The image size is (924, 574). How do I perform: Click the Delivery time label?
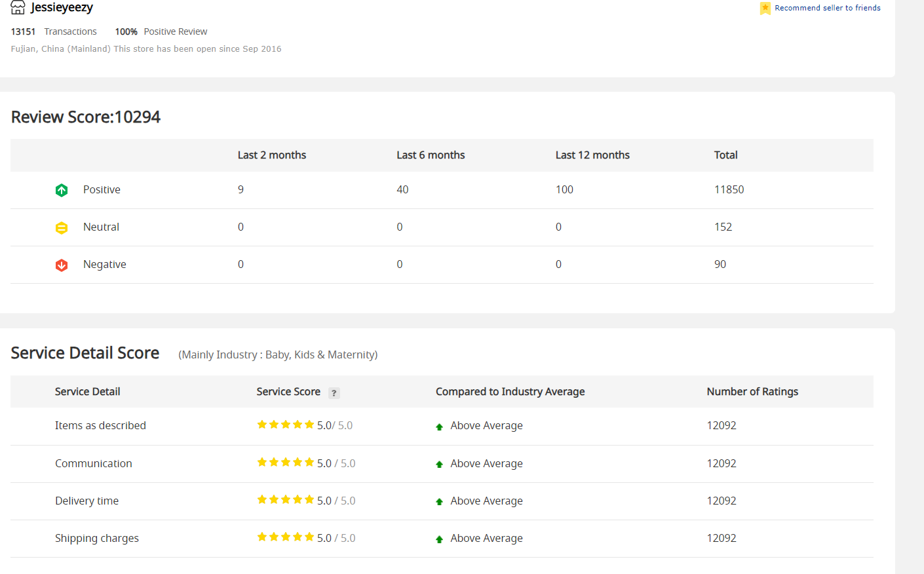pyautogui.click(x=87, y=501)
